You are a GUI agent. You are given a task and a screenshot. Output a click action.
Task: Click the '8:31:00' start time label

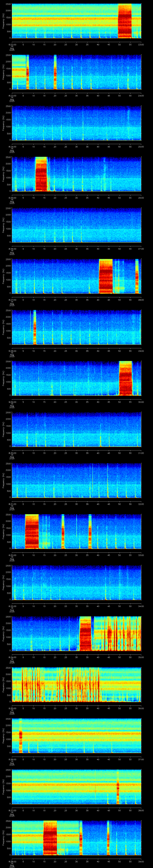[x=12, y=504]
